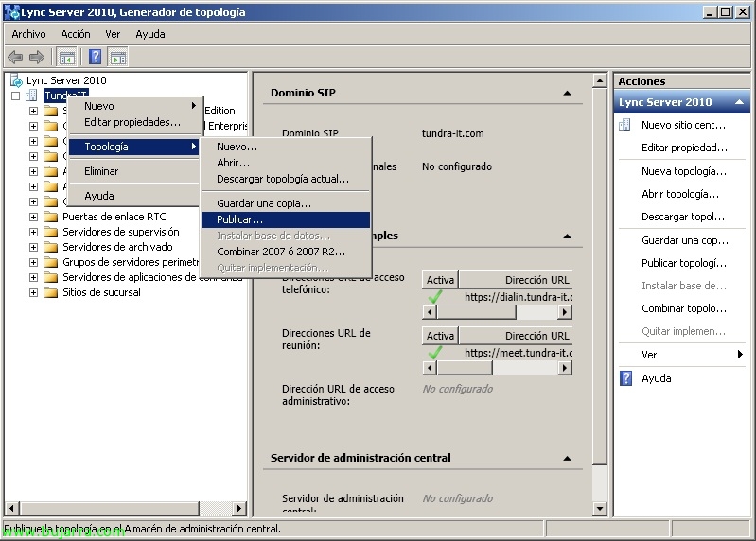Image resolution: width=756 pixels, height=541 pixels.
Task: Click the Sitios de sucursal folder icon
Action: point(51,292)
